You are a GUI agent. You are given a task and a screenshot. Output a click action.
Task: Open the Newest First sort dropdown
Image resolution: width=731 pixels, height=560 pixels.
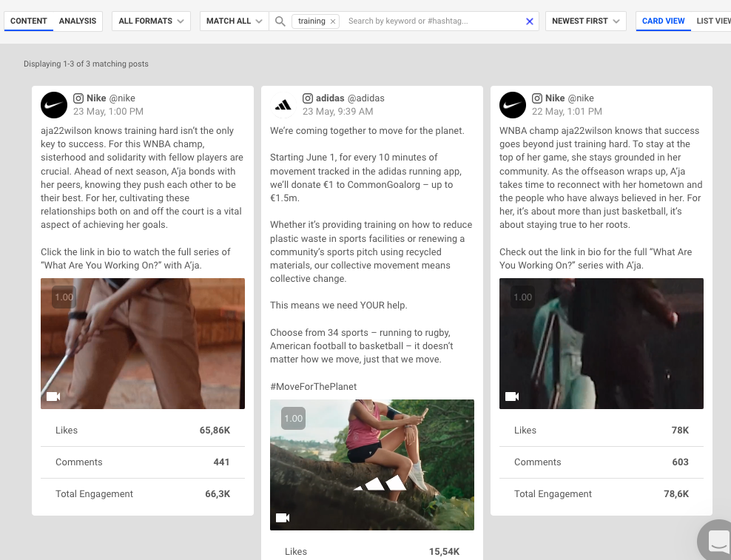(585, 21)
